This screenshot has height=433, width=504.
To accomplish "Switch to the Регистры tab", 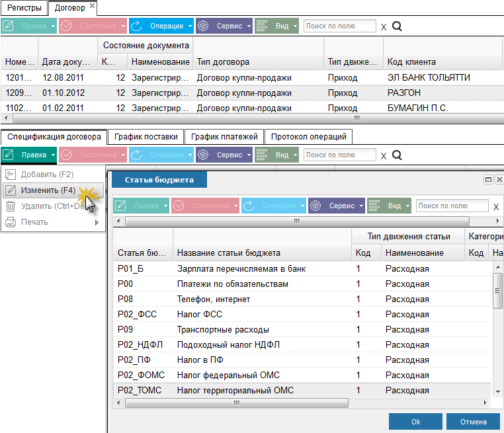I will 24,8.
